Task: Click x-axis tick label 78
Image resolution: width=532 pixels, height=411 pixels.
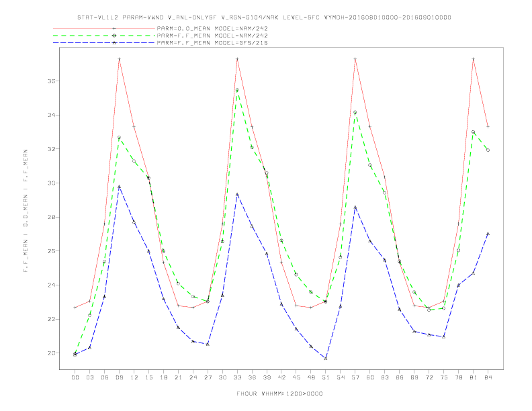Action: pos(459,377)
